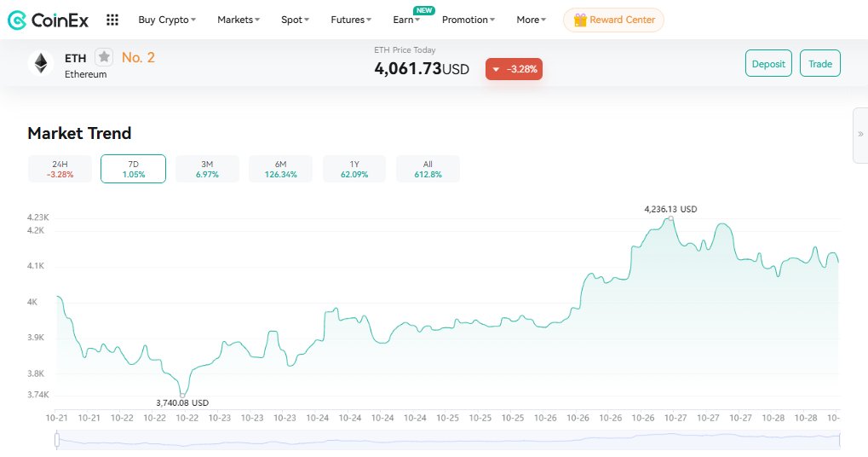
Task: Favorite ETH with the star icon
Action: click(104, 57)
